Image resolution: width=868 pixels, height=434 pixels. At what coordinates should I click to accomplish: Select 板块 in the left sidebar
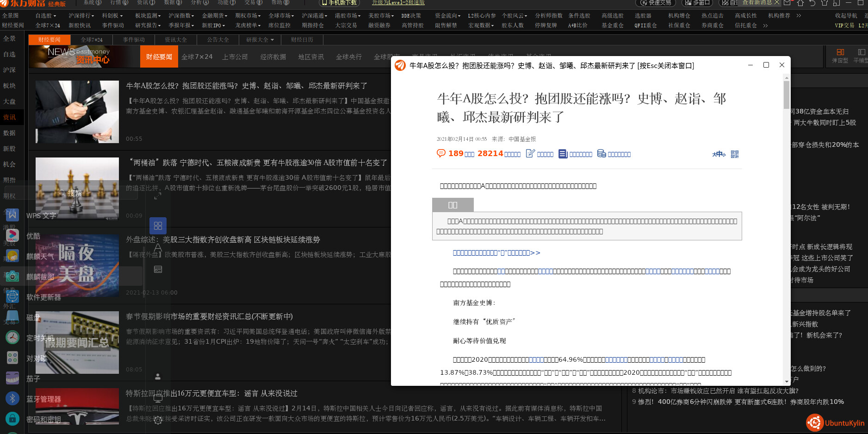click(9, 86)
